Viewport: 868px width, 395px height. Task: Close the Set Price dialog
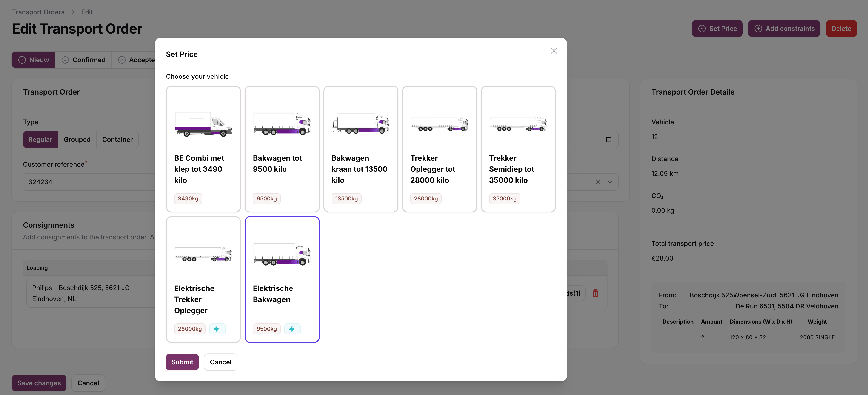[554, 51]
